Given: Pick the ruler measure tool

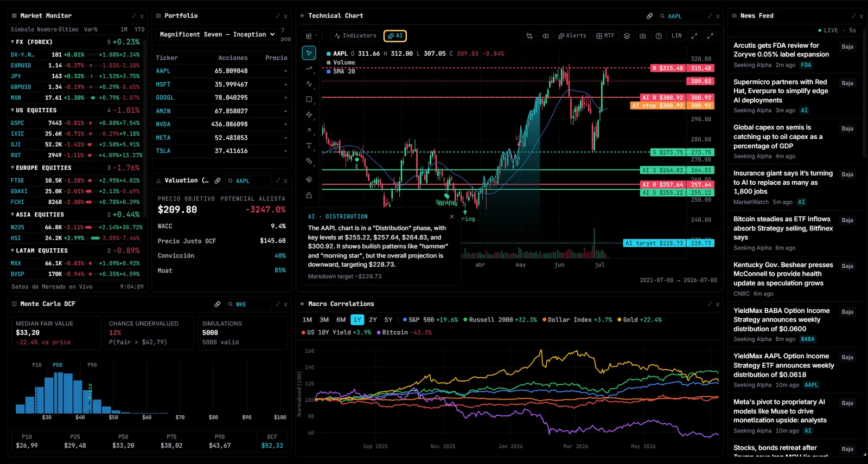Looking at the screenshot, I should 309,161.
